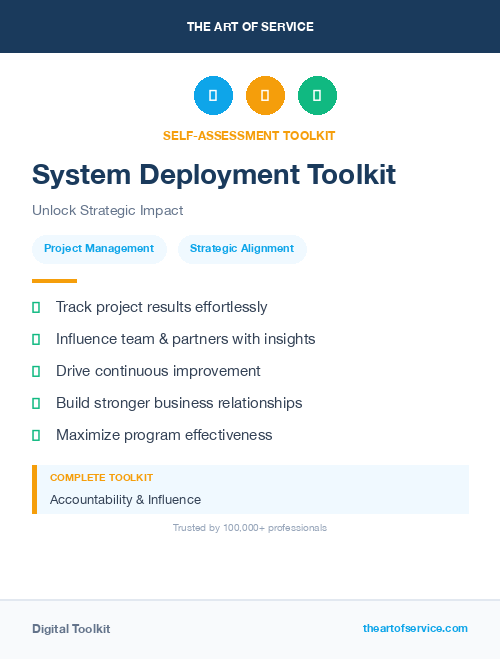Viewport: 500px width, 659px height.
Task: Click the bullet icon beside Drive continuous improvement
Action: (36, 372)
